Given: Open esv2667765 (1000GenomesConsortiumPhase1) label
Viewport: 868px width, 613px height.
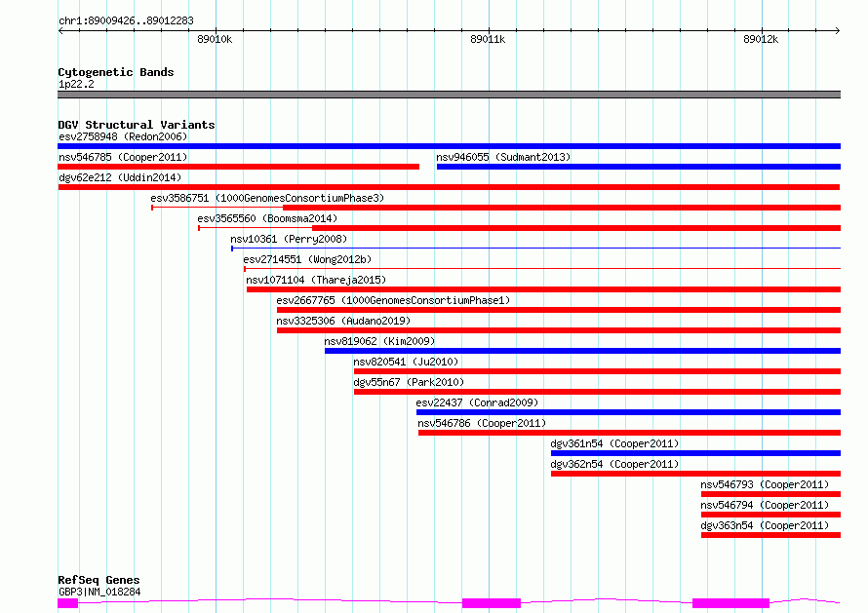Looking at the screenshot, I should (393, 300).
